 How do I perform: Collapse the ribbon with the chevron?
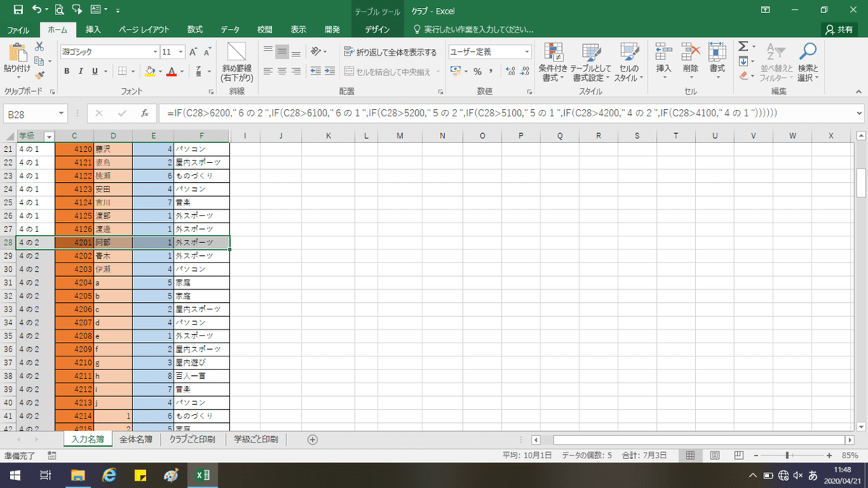tap(859, 93)
